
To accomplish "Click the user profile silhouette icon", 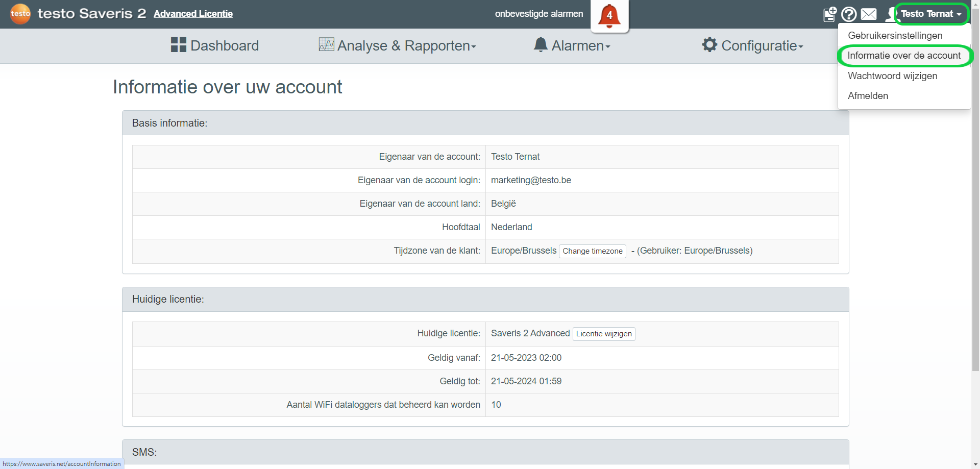I will [x=891, y=14].
